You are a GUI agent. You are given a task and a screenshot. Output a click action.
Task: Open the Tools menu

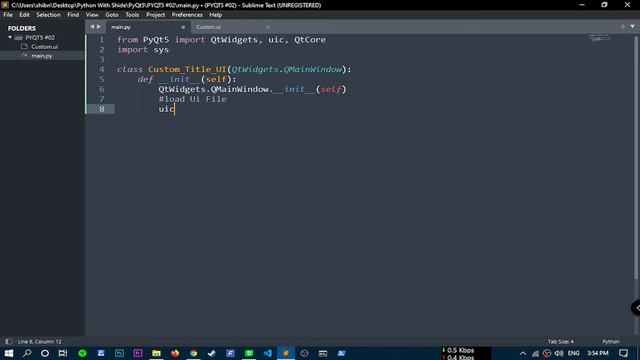[132, 15]
